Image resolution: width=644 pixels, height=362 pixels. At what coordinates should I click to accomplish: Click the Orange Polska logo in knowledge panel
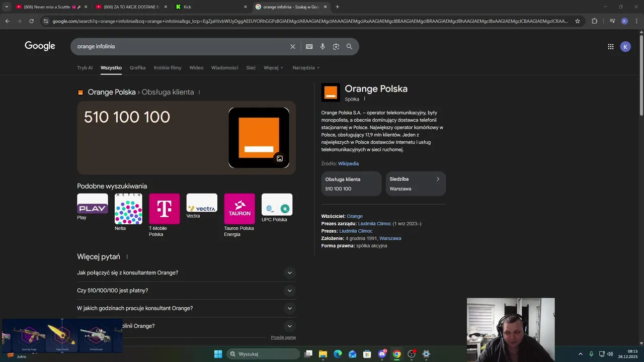[x=331, y=93]
